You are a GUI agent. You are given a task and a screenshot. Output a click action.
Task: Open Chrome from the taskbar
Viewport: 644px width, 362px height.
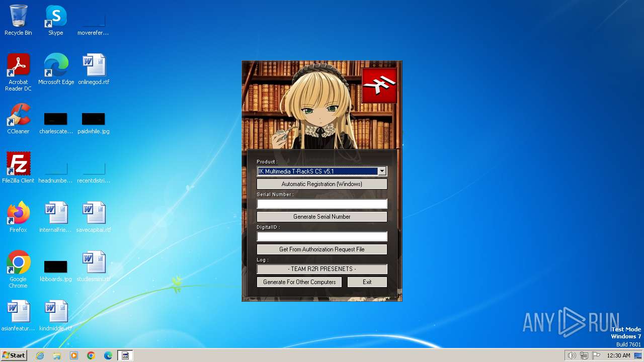point(91,355)
